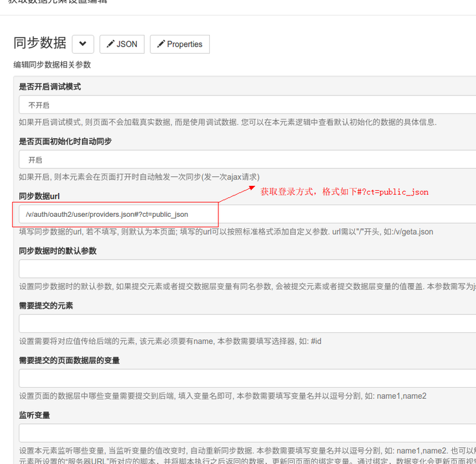The image size is (476, 464).
Task: Click the 是否页面初始化时自动同步 field label
Action: pos(65,141)
